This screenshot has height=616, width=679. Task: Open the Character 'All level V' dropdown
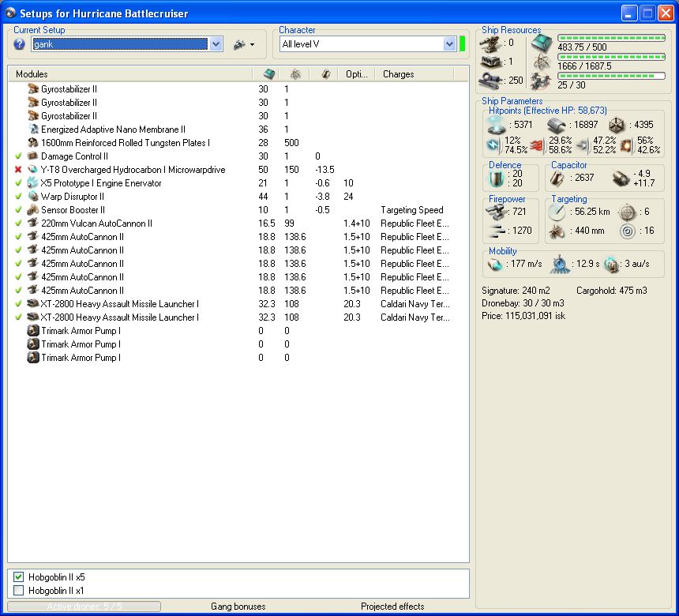click(449, 43)
